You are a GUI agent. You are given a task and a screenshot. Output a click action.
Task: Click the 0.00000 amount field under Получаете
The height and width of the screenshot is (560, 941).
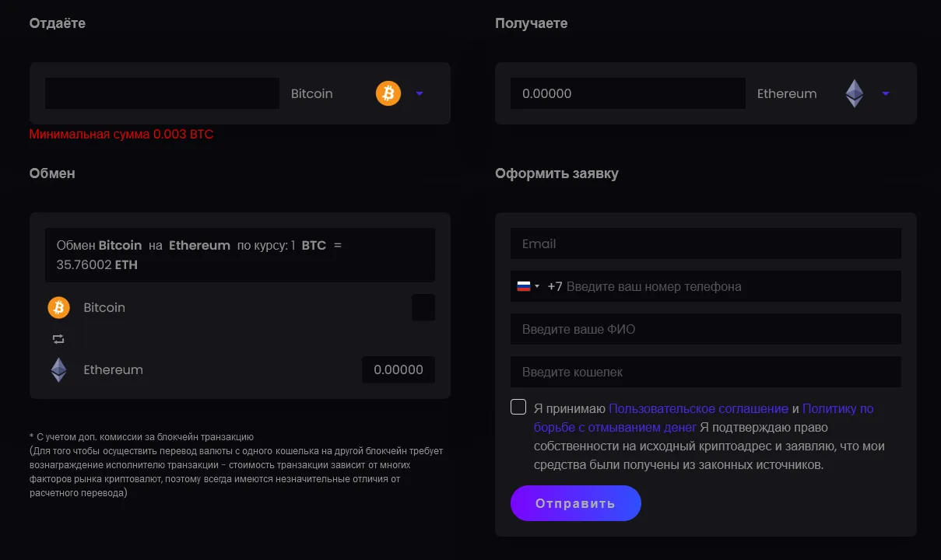(628, 93)
